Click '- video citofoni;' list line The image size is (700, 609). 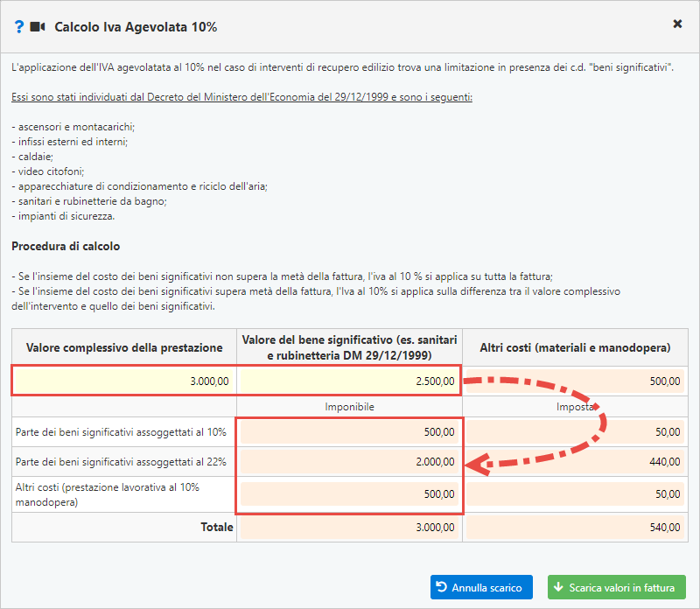pos(48,171)
